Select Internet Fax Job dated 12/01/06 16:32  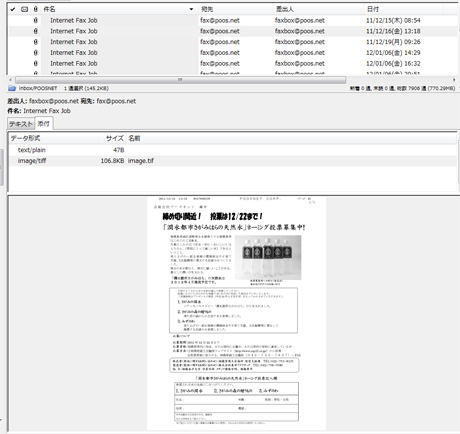[232, 63]
